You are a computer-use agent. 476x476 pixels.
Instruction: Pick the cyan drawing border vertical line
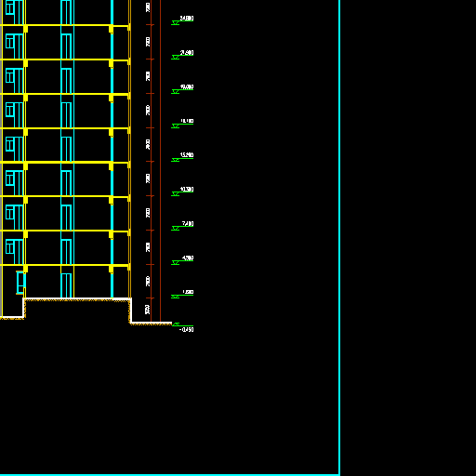[x=339, y=237]
